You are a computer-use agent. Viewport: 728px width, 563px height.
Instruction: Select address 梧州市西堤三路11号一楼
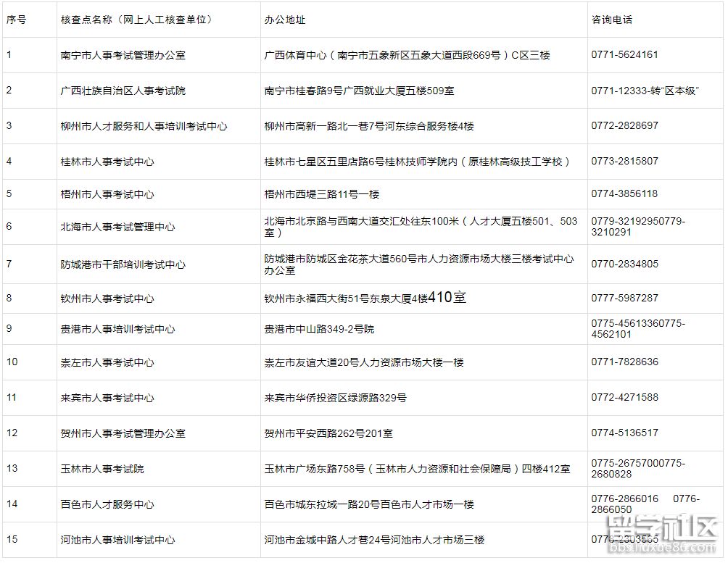(x=321, y=194)
